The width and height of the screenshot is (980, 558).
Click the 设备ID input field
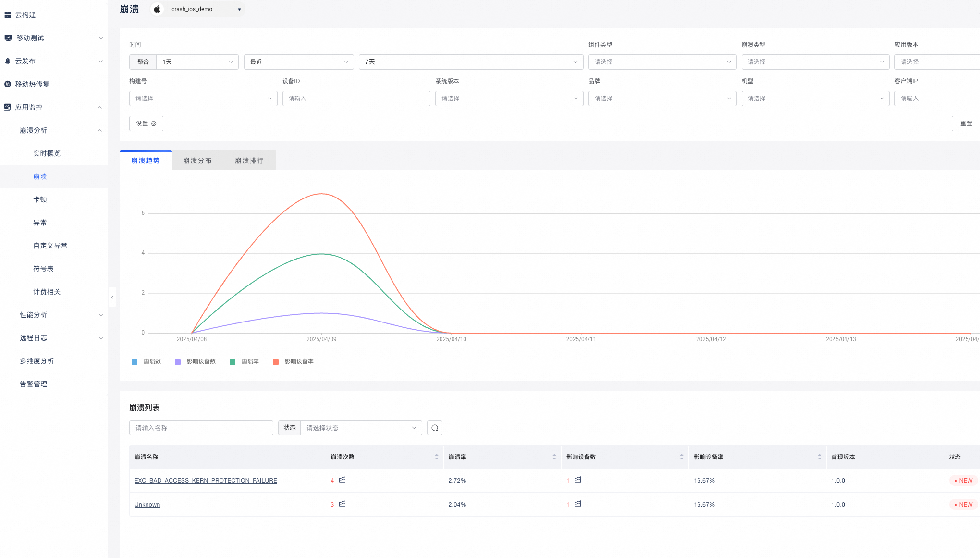[356, 99]
